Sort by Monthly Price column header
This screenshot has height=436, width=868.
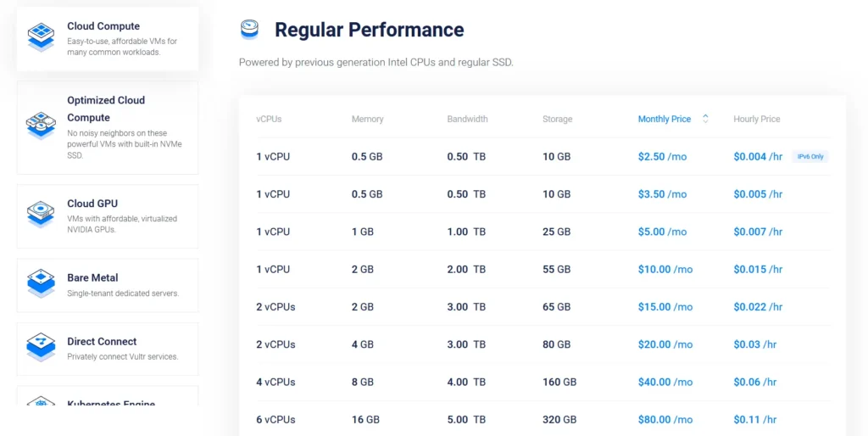(x=664, y=119)
